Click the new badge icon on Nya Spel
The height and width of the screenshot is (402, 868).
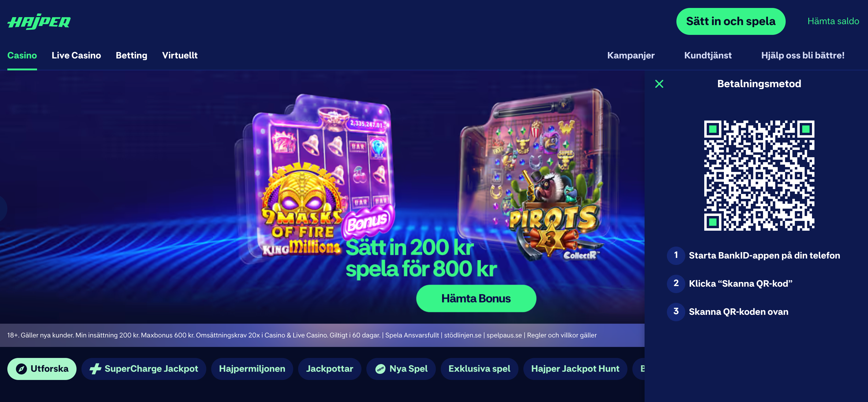(x=380, y=369)
